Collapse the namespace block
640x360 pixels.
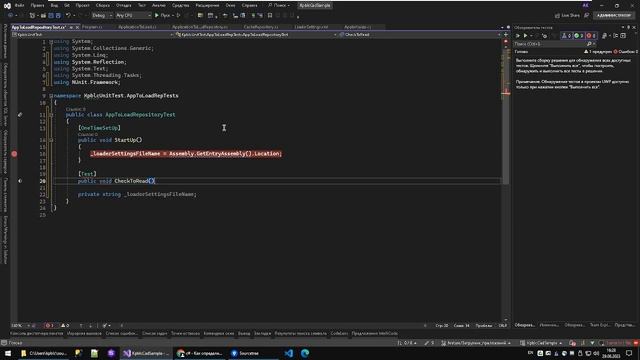[x=51, y=96]
